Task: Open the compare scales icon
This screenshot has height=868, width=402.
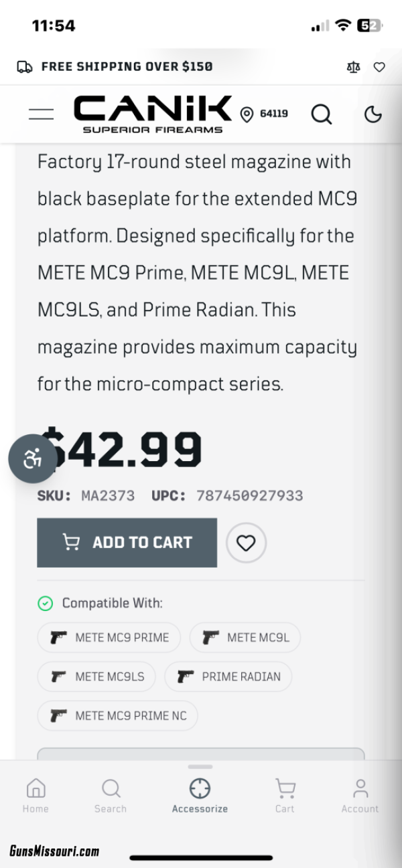Action: (354, 67)
